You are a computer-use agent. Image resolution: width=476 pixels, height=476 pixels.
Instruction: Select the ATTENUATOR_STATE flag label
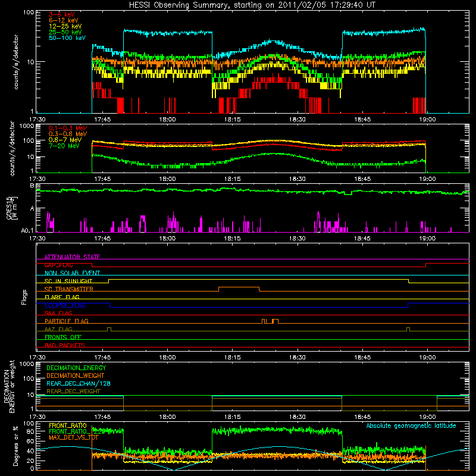click(72, 257)
